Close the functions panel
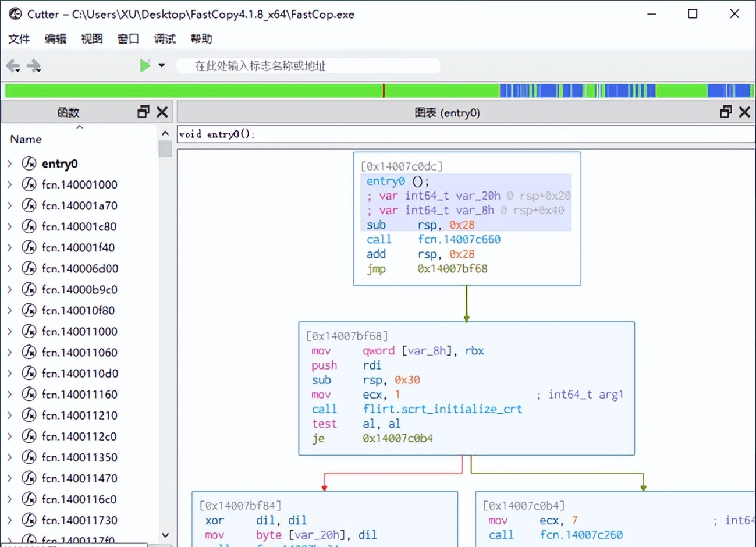 pos(162,112)
